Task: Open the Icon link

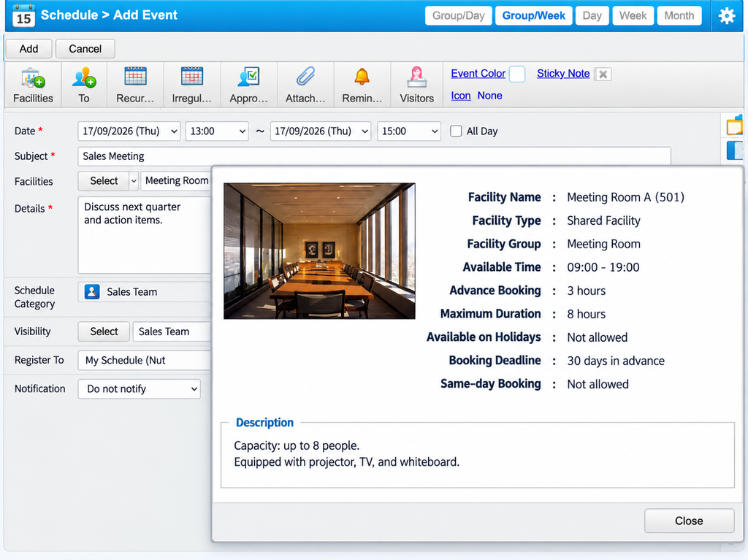Action: 461,96
